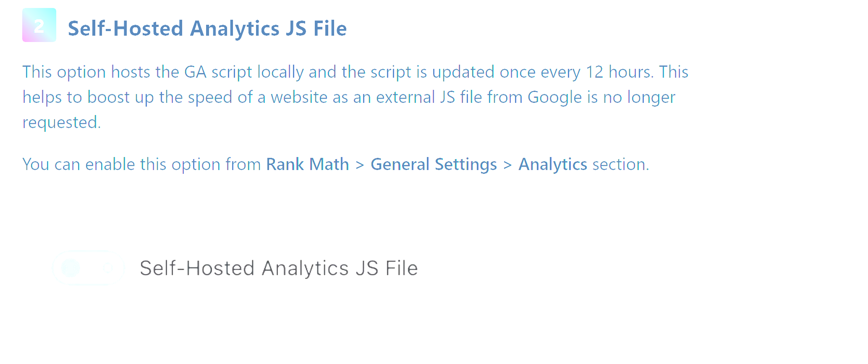The height and width of the screenshot is (364, 868).
Task: Click the bold Analytics text
Action: pyautogui.click(x=552, y=164)
